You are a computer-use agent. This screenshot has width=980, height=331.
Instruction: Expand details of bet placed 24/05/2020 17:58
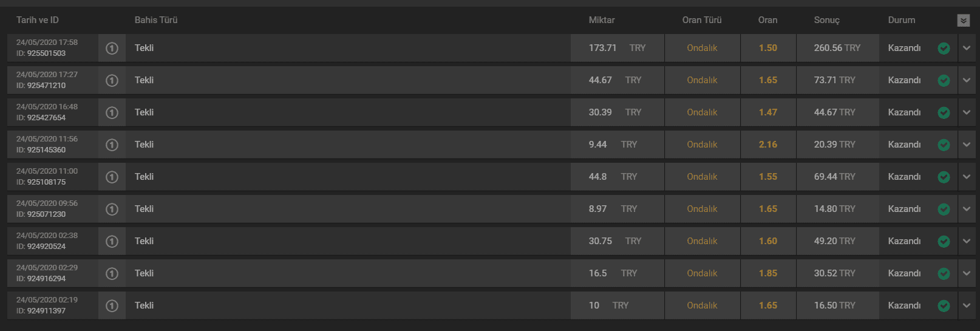(967, 48)
